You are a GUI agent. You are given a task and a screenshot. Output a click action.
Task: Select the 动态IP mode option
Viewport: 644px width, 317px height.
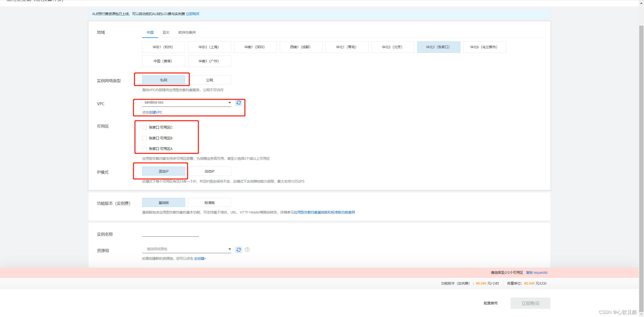click(209, 171)
